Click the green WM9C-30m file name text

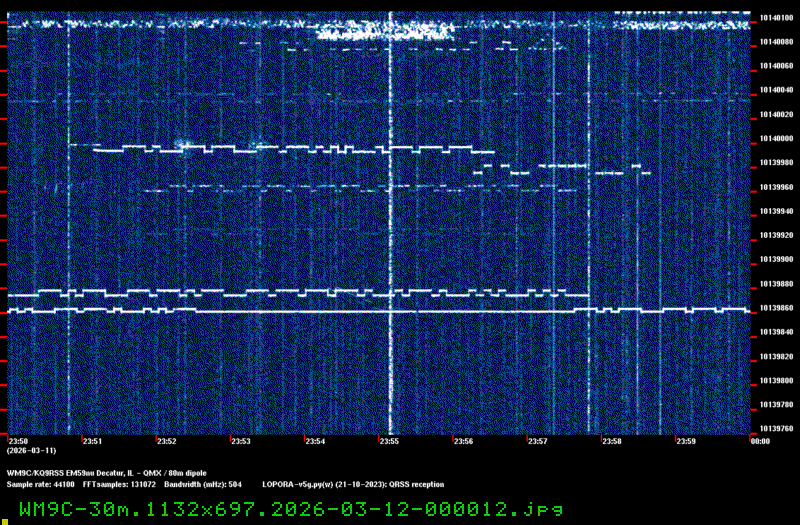[x=290, y=508]
